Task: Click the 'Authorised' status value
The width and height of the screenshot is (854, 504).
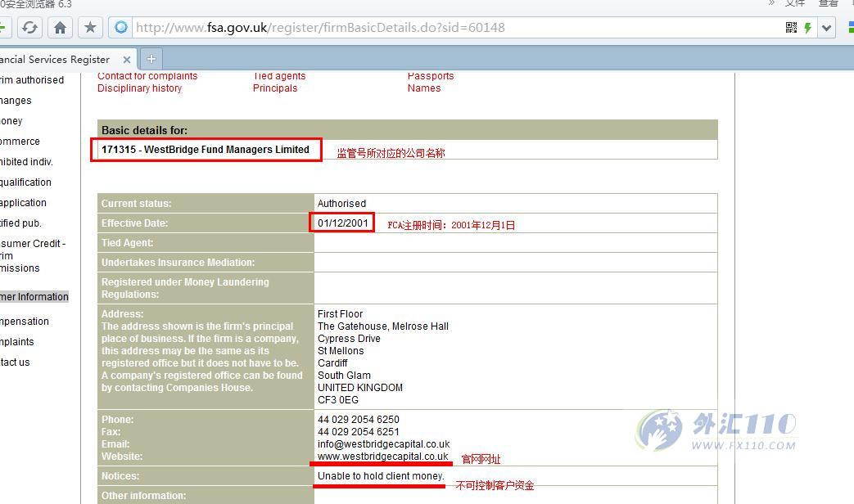Action: point(341,204)
